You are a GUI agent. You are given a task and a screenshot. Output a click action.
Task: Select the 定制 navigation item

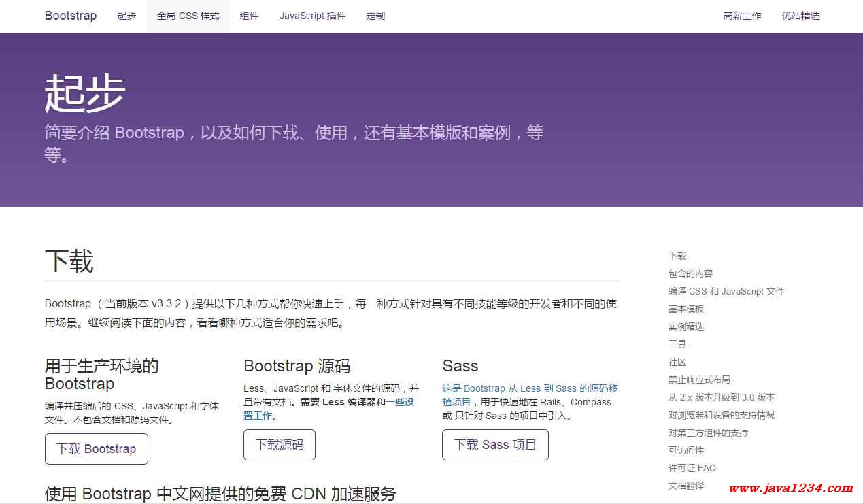coord(375,16)
